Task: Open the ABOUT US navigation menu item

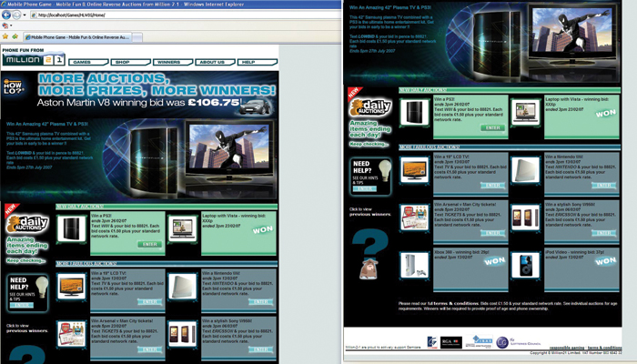Action: pyautogui.click(x=215, y=62)
